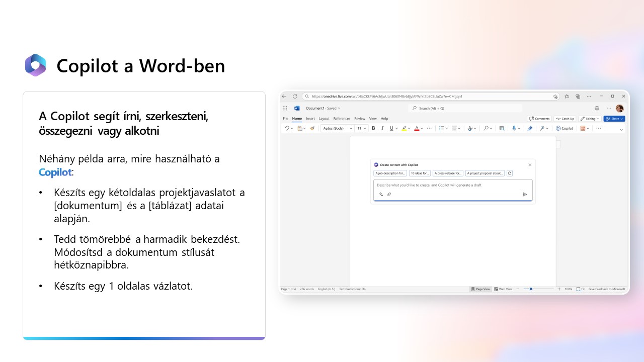Click the Paste clipboard icon
Viewport: 644px width, 362px height.
point(300,128)
